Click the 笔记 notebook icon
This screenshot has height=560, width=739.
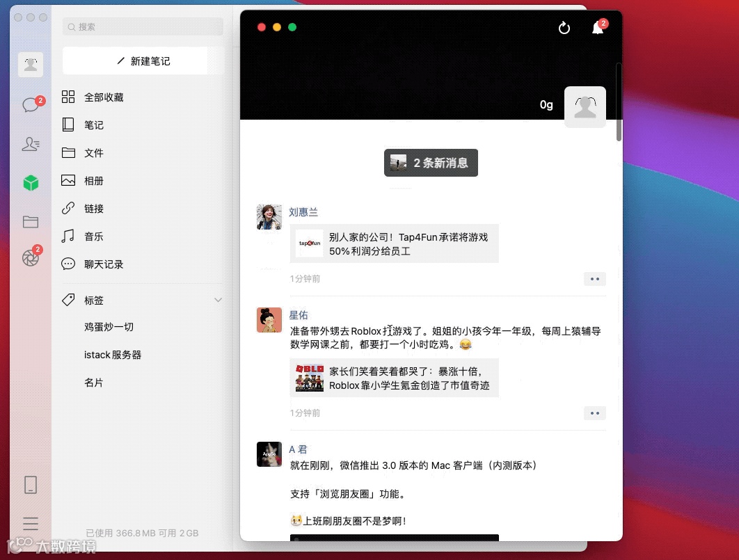coord(68,125)
